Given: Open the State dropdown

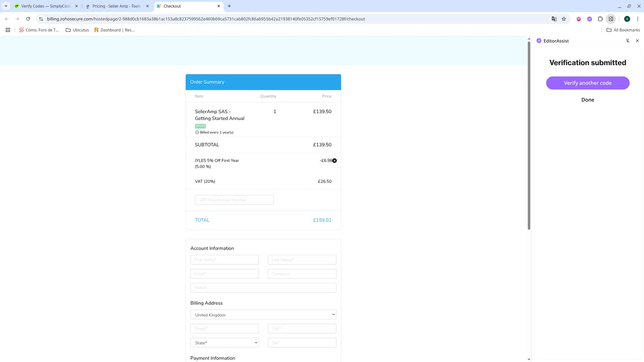Looking at the screenshot, I should 225,343.
